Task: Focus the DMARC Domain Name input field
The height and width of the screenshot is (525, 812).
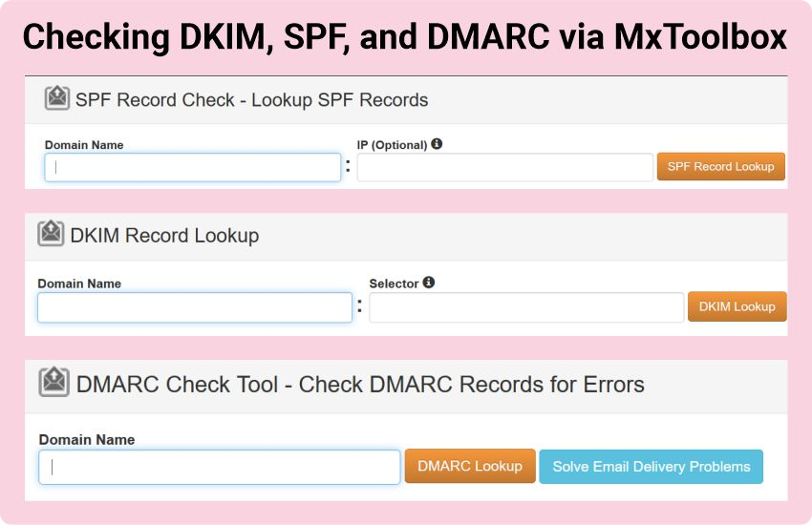Action: [220, 467]
